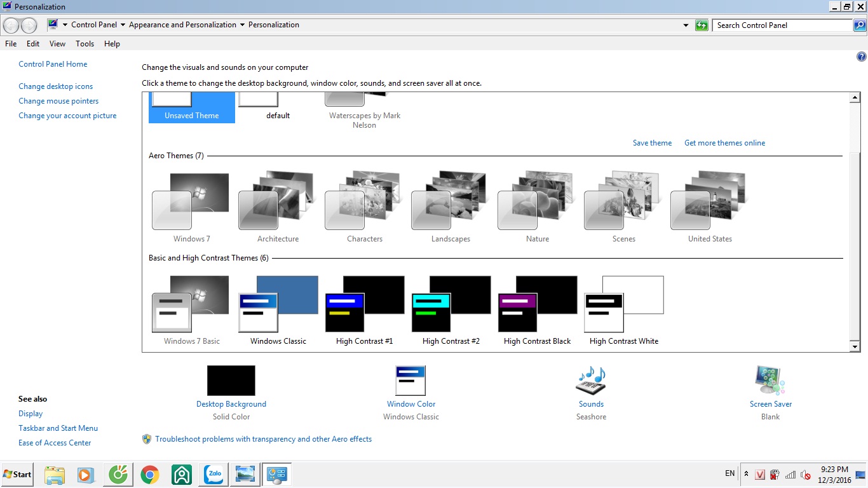The width and height of the screenshot is (868, 488).
Task: Click the muted volume tray icon
Action: (x=805, y=475)
